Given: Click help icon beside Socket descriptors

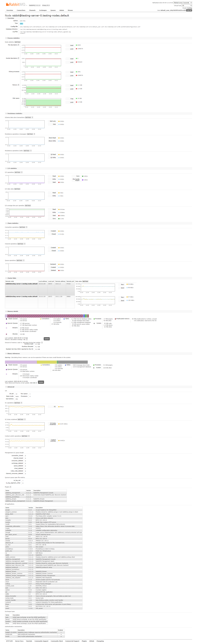Looking at the screenshot, I should [18, 58].
